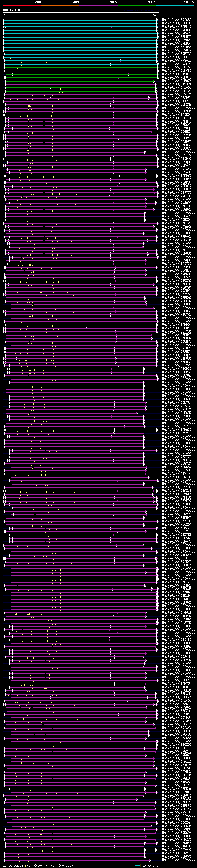Image resolution: width=197 pixels, height=868 pixels.
Task: Click the UniRef100_B9T344 label
Action: pos(177,721)
